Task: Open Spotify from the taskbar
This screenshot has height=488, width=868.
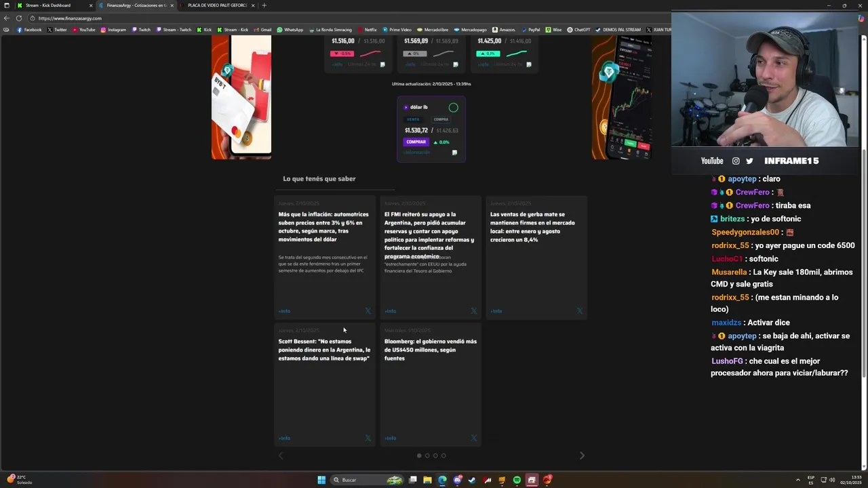Action: (x=517, y=480)
